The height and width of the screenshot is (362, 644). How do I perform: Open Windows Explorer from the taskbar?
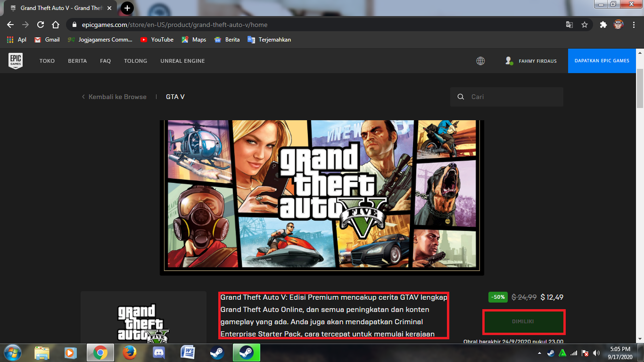[42, 353]
